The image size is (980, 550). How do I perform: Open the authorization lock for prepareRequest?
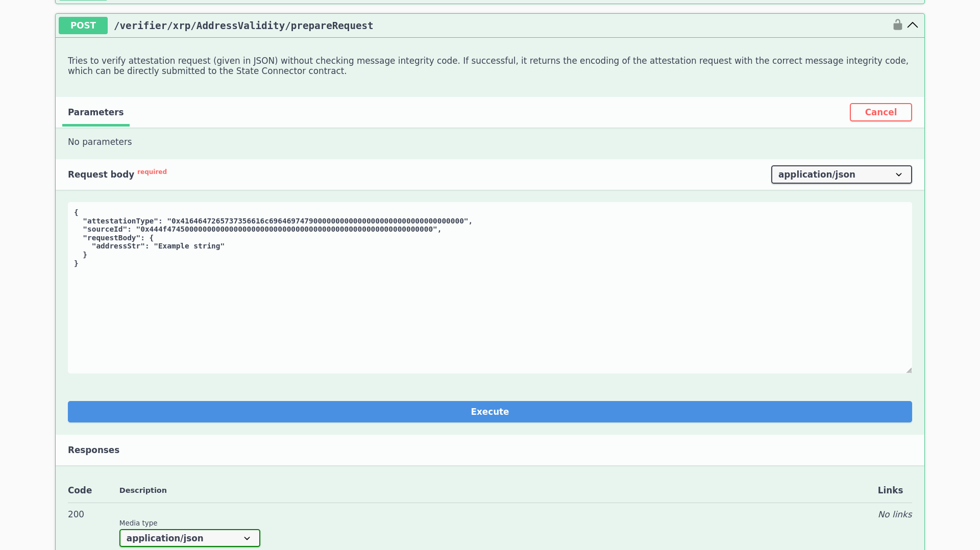click(898, 24)
